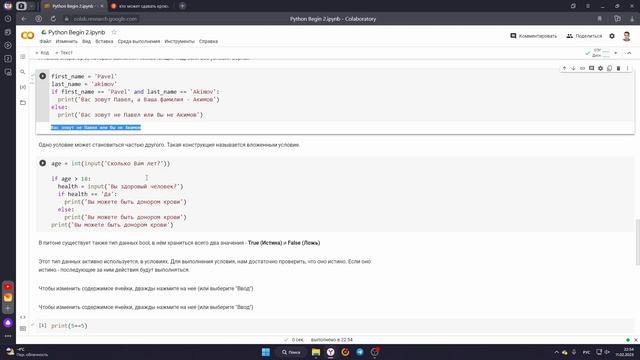The image size is (640, 360).
Task: Open Colab variables panel
Action: click(x=23, y=87)
